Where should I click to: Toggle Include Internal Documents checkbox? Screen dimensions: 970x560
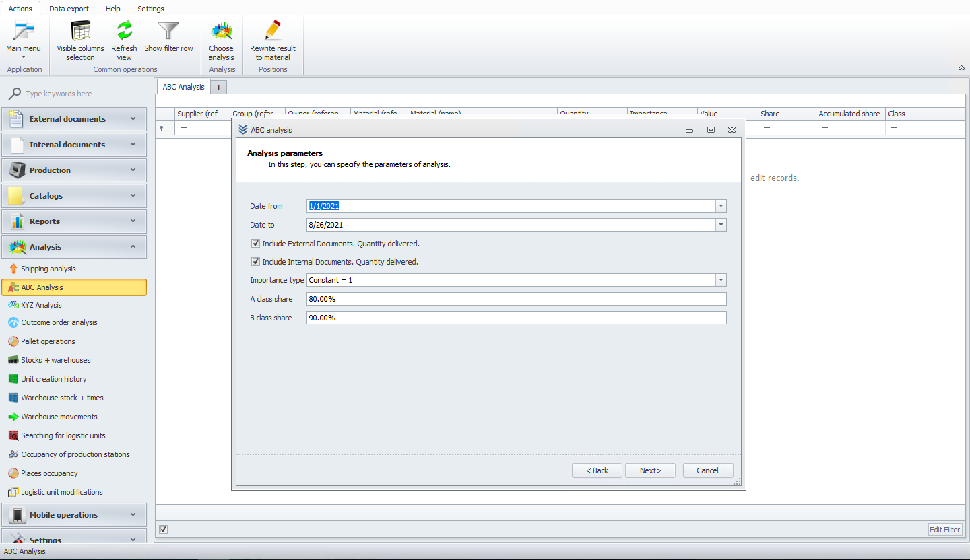(255, 262)
